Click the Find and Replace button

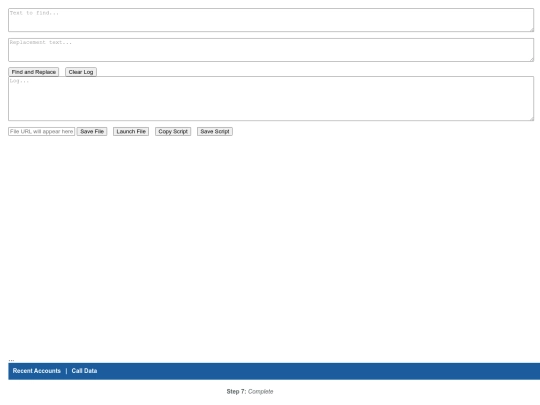(x=33, y=72)
